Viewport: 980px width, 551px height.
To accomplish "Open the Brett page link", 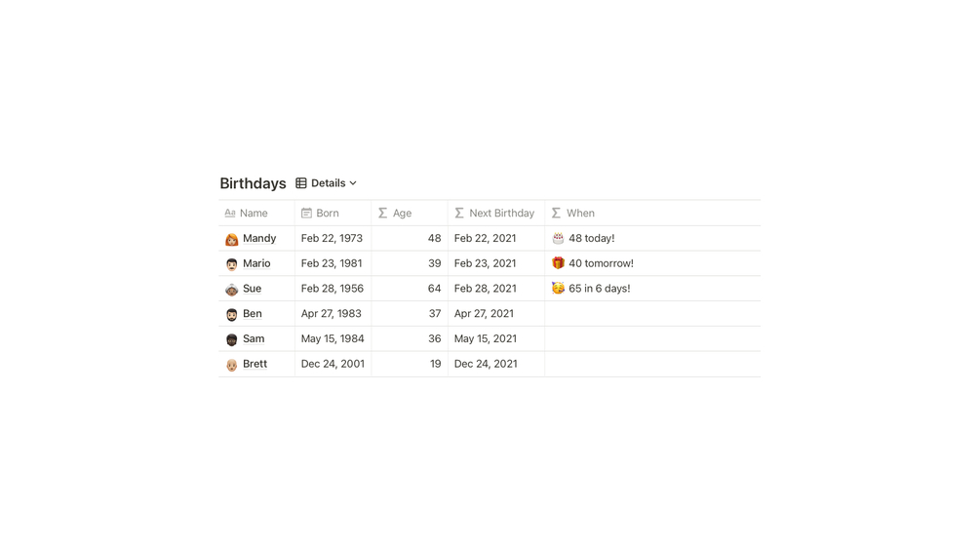I will tap(255, 364).
